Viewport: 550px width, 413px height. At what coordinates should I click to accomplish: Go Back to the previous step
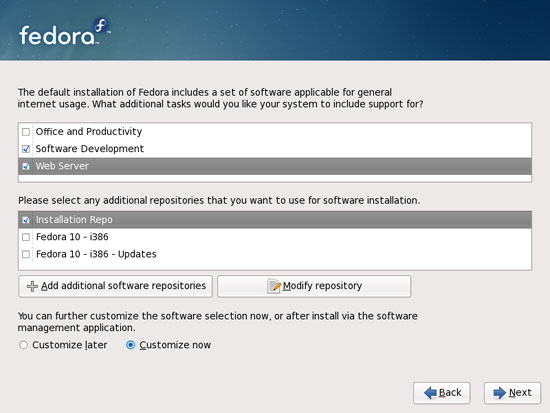[x=442, y=393]
